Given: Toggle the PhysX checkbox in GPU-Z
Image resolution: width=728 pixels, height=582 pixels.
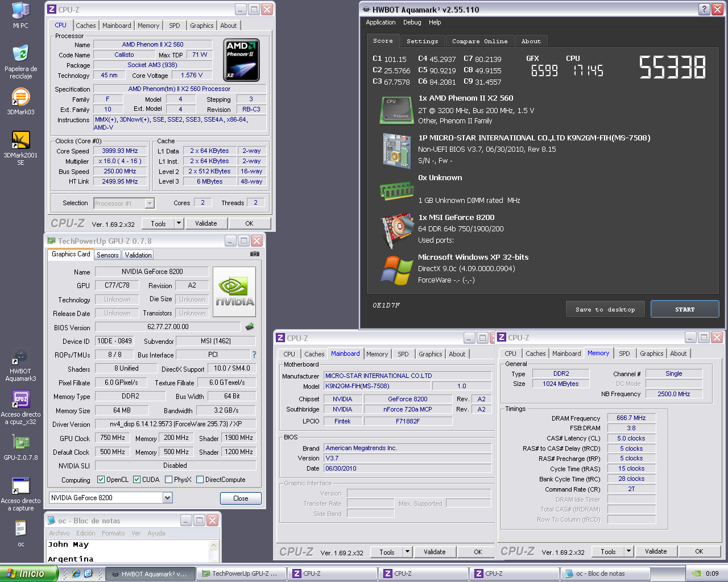Looking at the screenshot, I should coord(168,480).
